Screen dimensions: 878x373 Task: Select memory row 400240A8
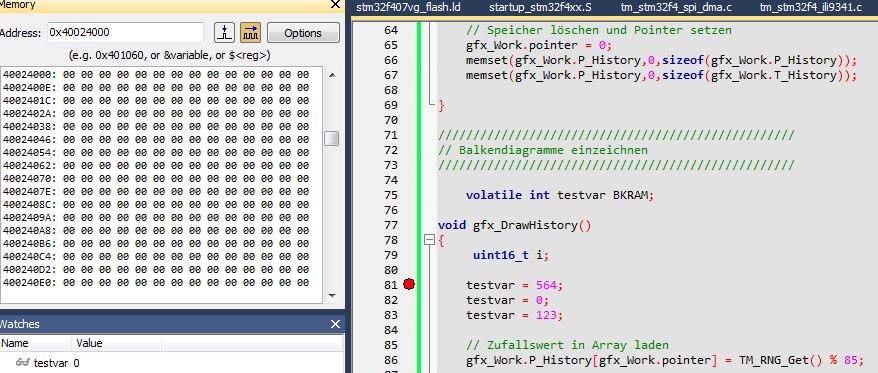pyautogui.click(x=156, y=231)
